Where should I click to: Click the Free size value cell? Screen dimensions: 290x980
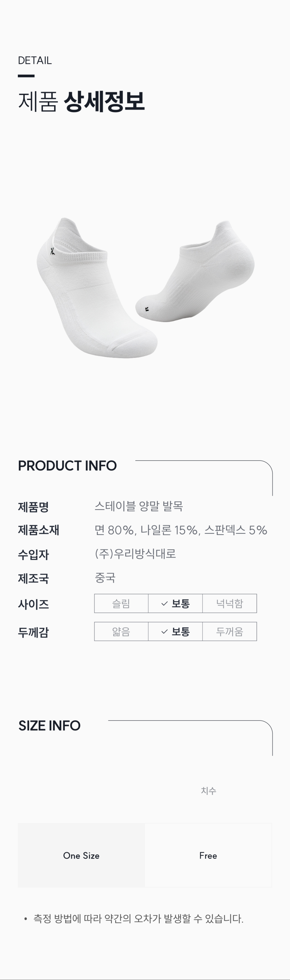click(208, 855)
